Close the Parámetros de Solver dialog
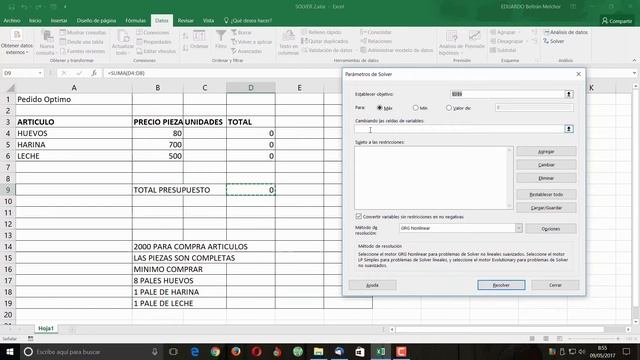This screenshot has height=360, width=640. (x=578, y=74)
